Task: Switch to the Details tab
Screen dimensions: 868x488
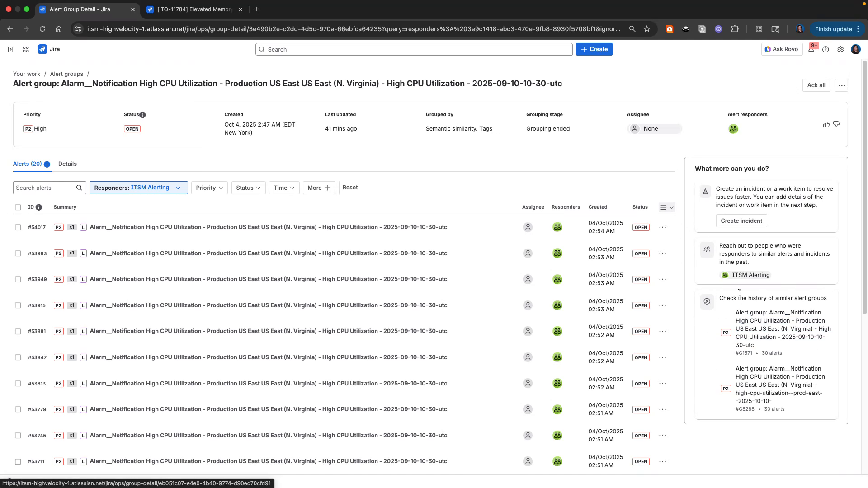Action: click(x=67, y=164)
